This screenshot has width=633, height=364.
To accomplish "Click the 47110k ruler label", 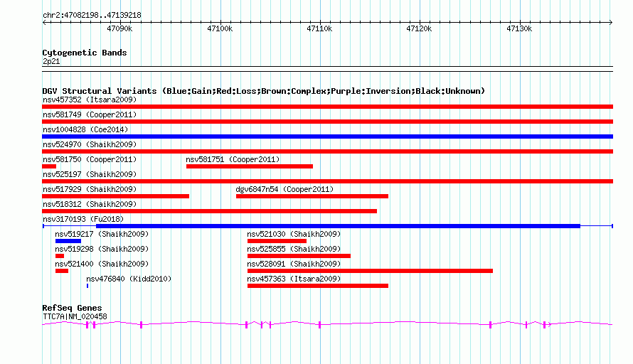I will click(x=319, y=28).
